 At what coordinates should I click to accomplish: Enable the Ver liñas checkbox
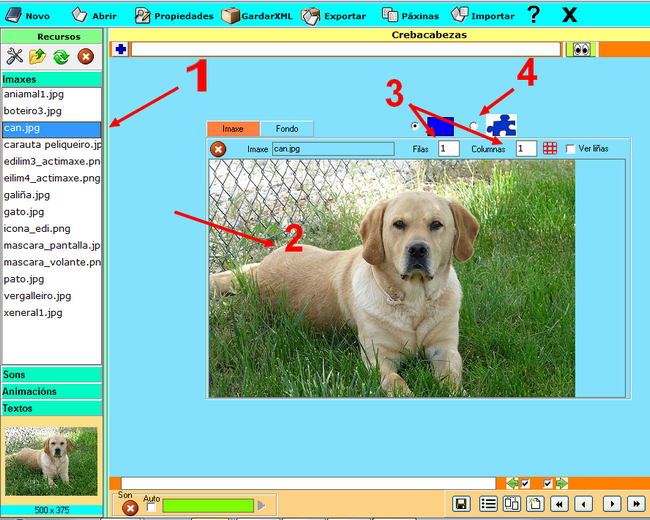[x=570, y=149]
